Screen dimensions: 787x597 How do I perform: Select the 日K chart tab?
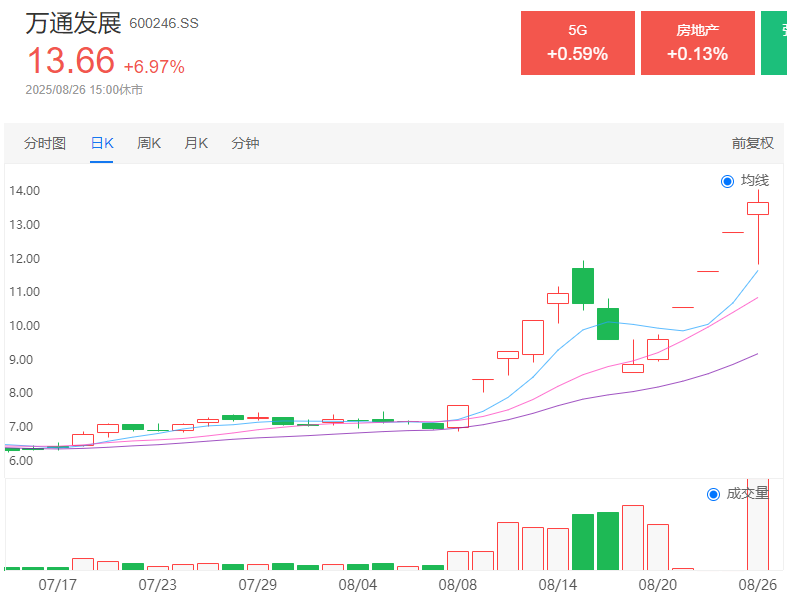[102, 144]
